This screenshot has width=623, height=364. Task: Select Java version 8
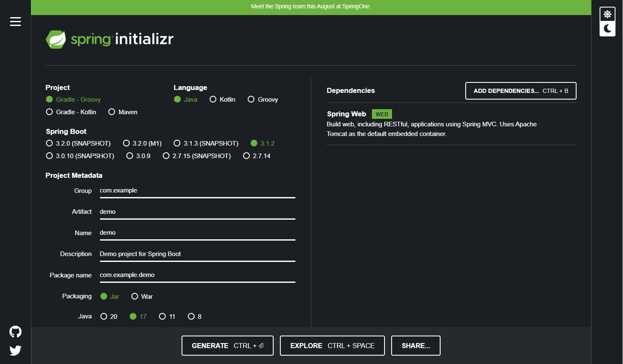pyautogui.click(x=195, y=317)
